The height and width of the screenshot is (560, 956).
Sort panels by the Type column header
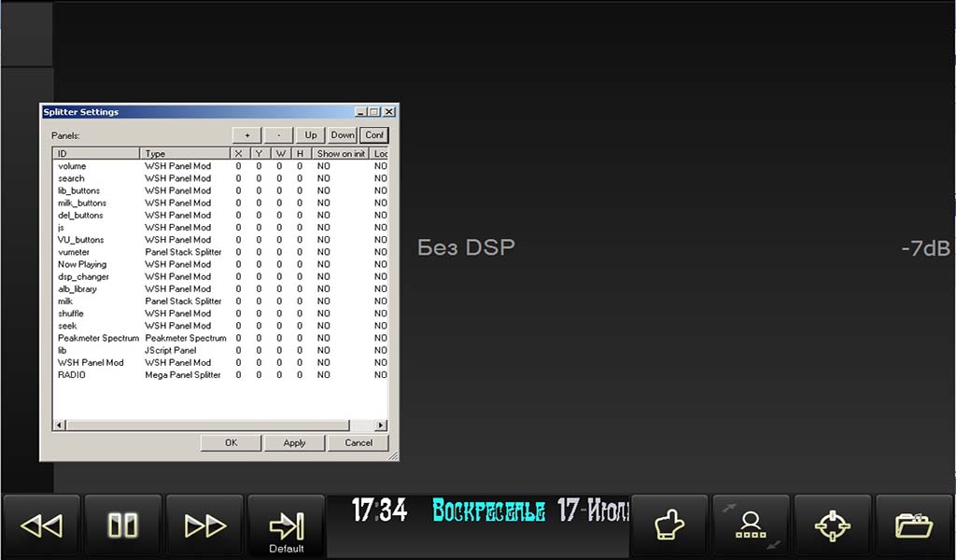[x=184, y=153]
